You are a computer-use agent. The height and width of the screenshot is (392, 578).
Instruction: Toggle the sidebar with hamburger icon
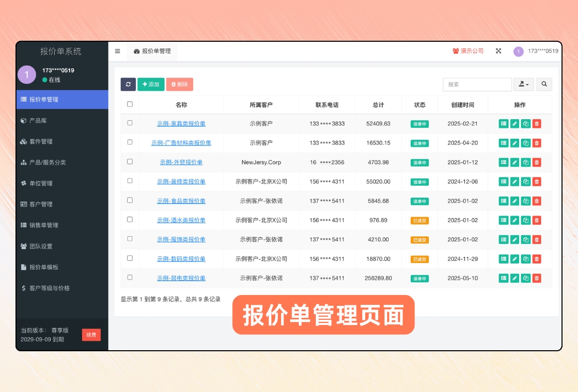point(118,51)
